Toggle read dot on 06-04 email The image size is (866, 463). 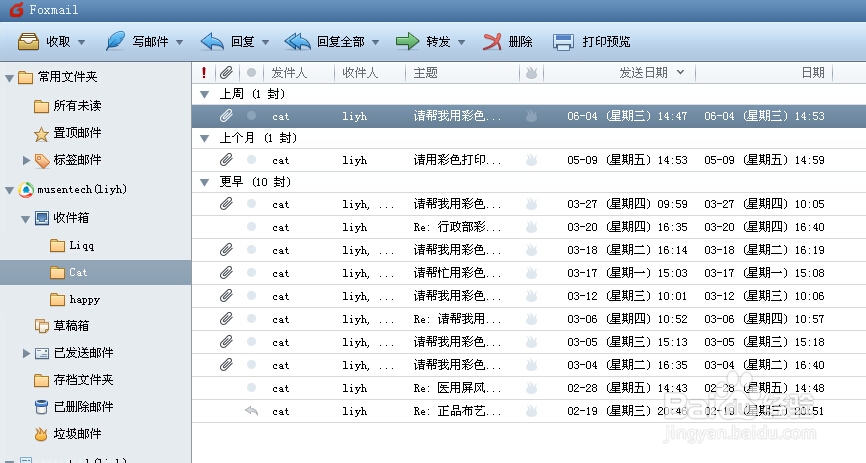click(x=251, y=115)
